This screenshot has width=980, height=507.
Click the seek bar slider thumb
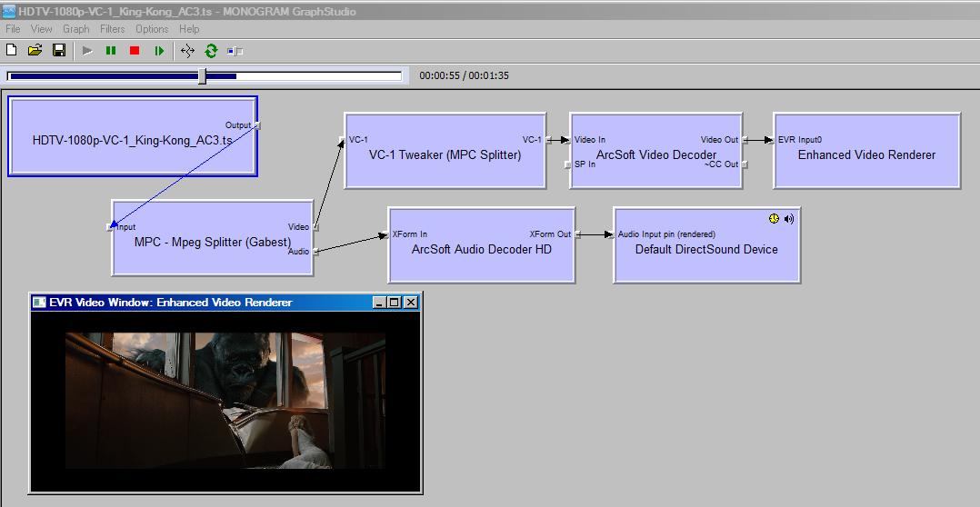(202, 76)
